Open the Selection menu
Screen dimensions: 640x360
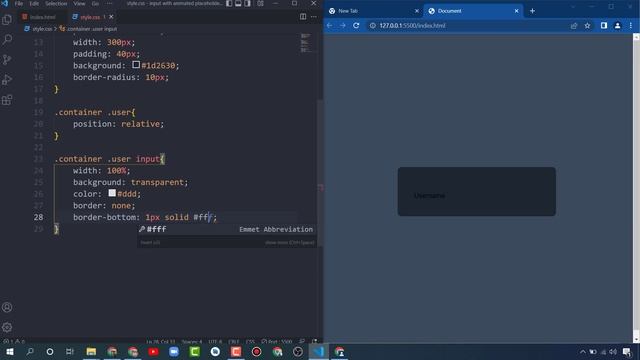pyautogui.click(x=56, y=4)
